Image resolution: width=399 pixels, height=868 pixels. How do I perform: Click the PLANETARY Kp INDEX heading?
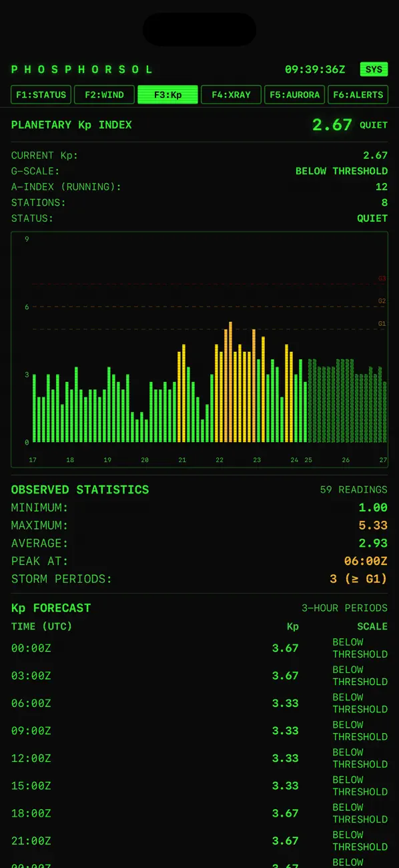71,125
